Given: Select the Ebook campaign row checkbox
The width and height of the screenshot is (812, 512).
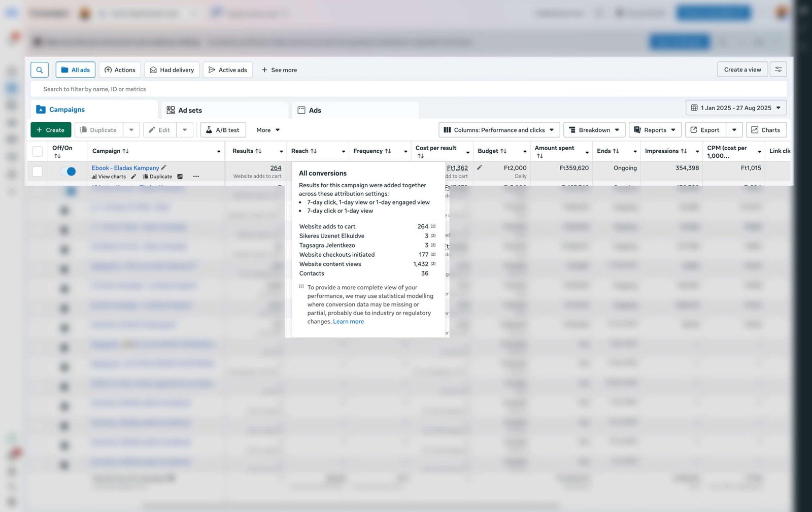Looking at the screenshot, I should 38,172.
